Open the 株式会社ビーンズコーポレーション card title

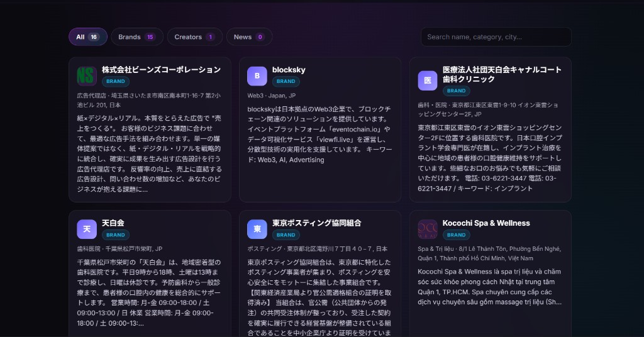tap(162, 70)
